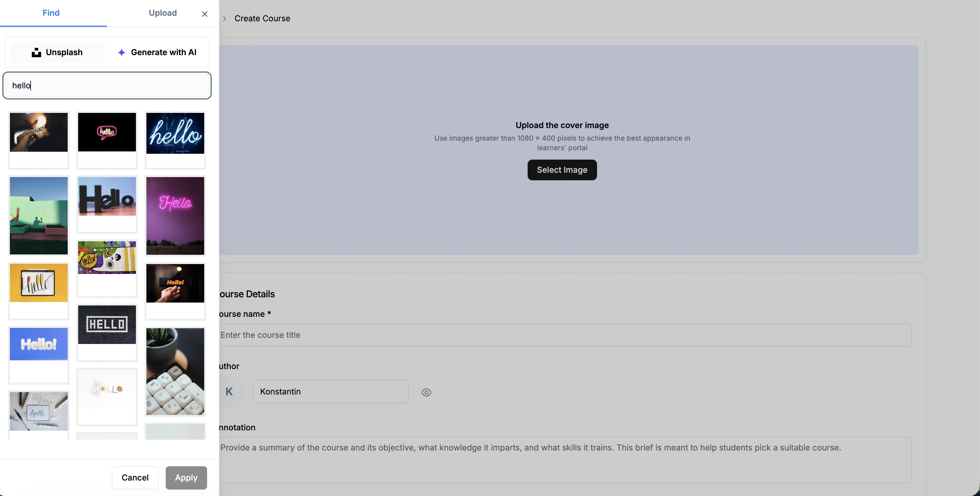Pick the blue neon hello image
Image resolution: width=980 pixels, height=496 pixels.
(175, 133)
